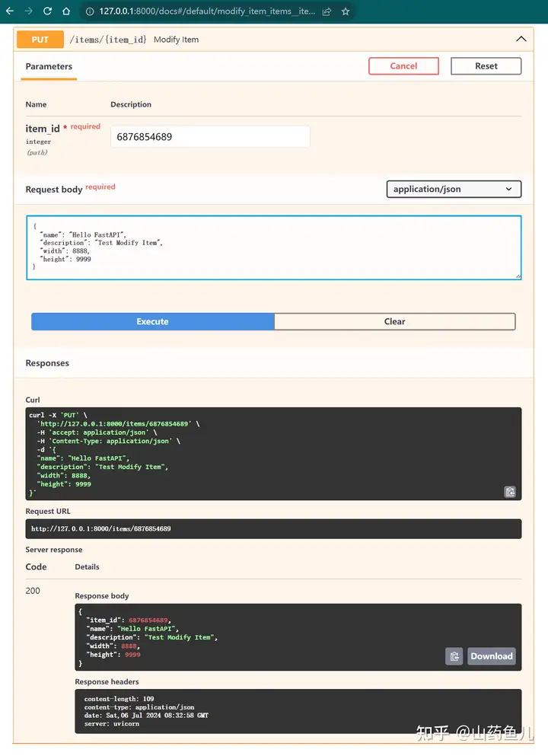548x756 pixels.
Task: Select the Server response label
Action: (x=54, y=550)
